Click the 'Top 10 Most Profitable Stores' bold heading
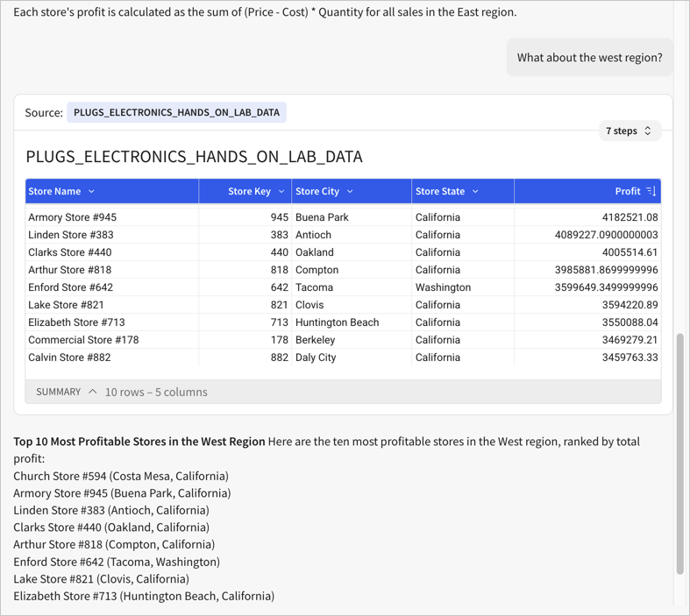The image size is (690, 616). [139, 442]
